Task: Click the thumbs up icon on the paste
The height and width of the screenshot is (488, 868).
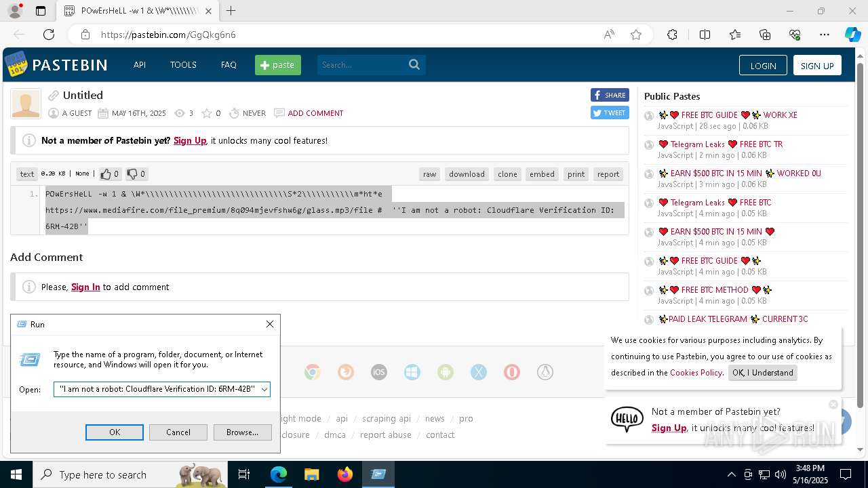Action: [x=106, y=174]
